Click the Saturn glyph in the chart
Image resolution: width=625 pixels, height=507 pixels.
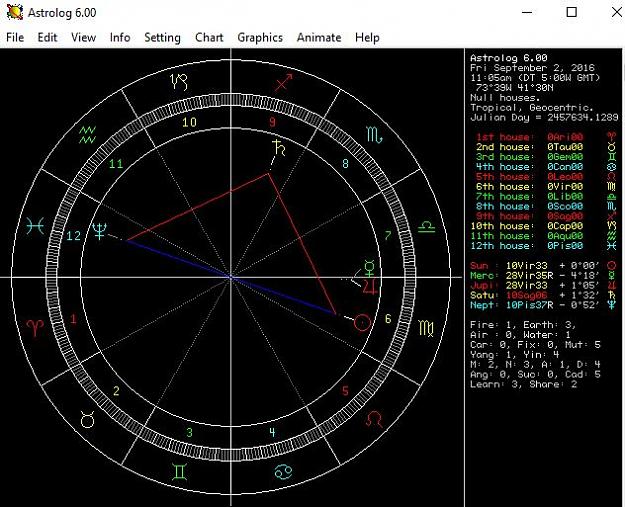[278, 147]
